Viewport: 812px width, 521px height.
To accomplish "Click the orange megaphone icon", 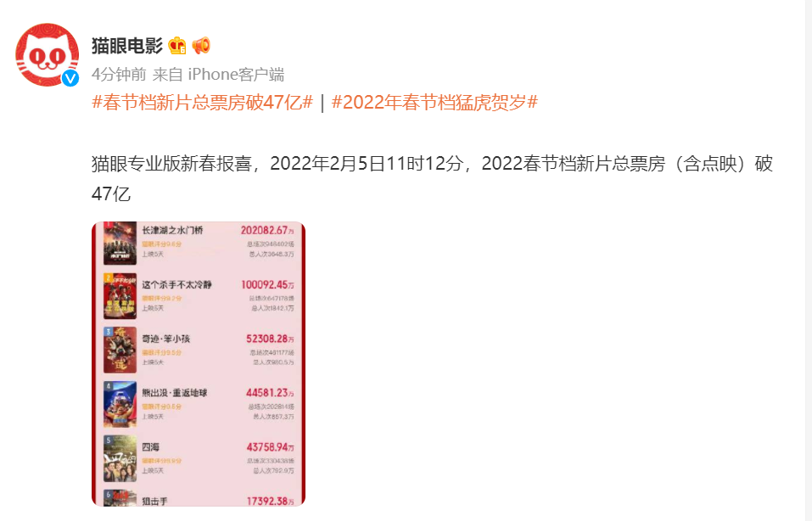I will pos(201,46).
